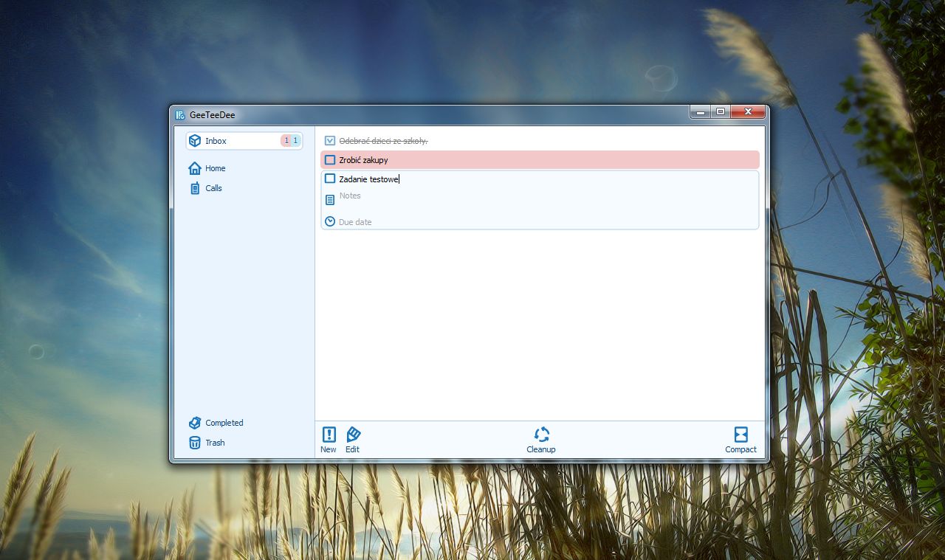Screen dimensions: 945x560
Task: Click the Trash bin icon
Action: [x=195, y=443]
